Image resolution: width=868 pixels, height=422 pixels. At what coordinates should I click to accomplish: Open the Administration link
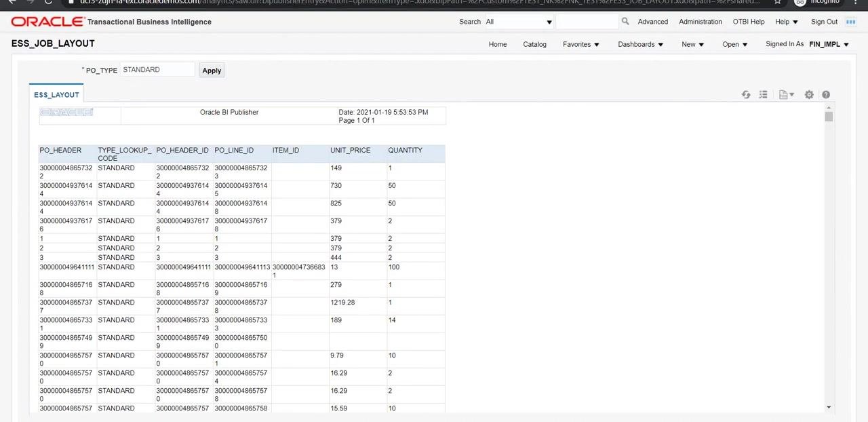[701, 22]
